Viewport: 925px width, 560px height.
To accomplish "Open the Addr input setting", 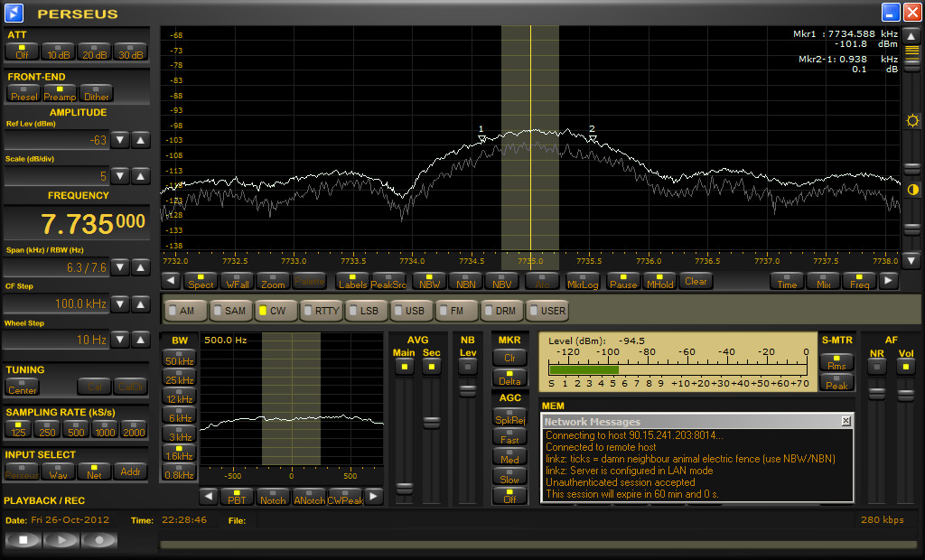I will (130, 471).
